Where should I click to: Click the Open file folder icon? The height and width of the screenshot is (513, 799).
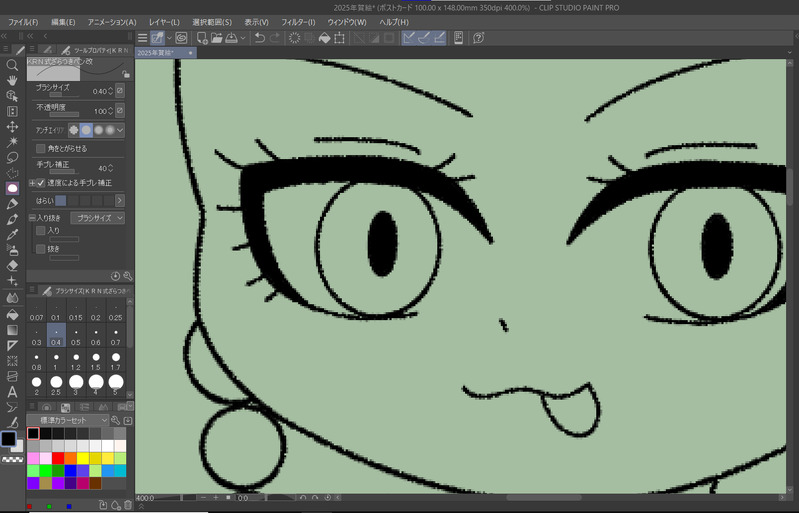(217, 38)
